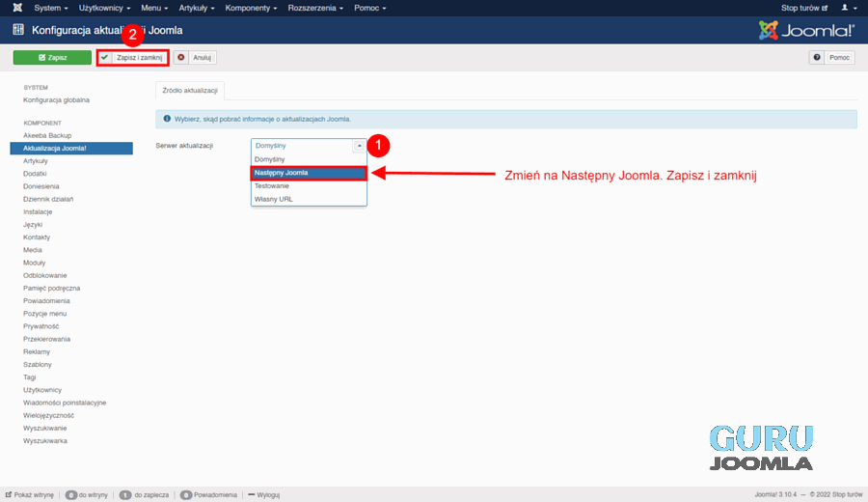Open Tagi component settings

[x=29, y=377]
